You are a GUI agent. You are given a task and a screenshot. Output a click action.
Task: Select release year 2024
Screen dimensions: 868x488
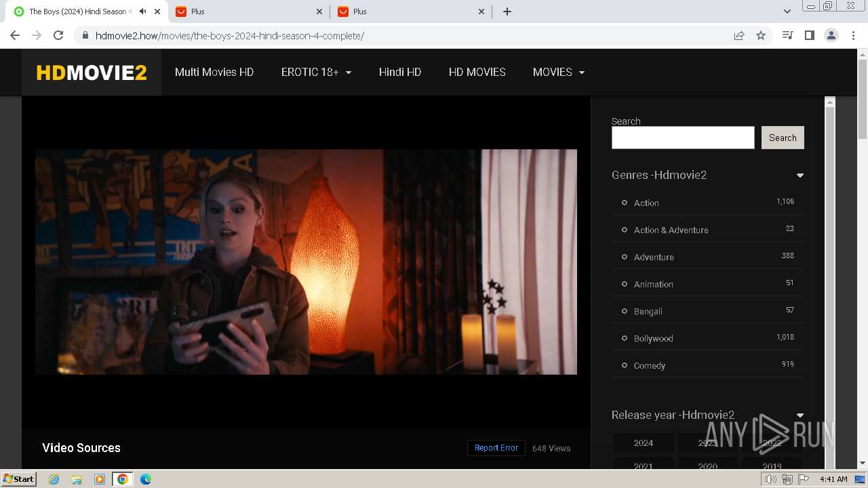[644, 443]
